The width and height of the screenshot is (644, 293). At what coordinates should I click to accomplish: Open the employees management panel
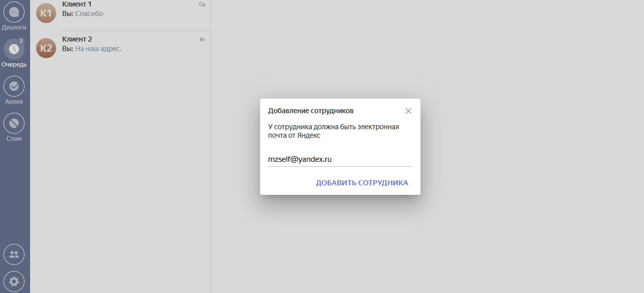pos(15,254)
